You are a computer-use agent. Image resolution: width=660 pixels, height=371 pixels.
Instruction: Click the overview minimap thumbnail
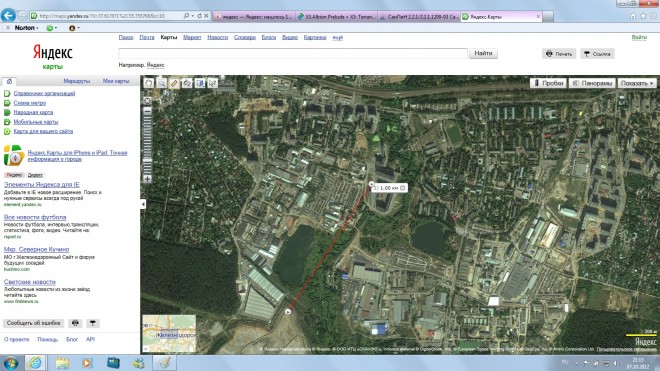pos(169,334)
